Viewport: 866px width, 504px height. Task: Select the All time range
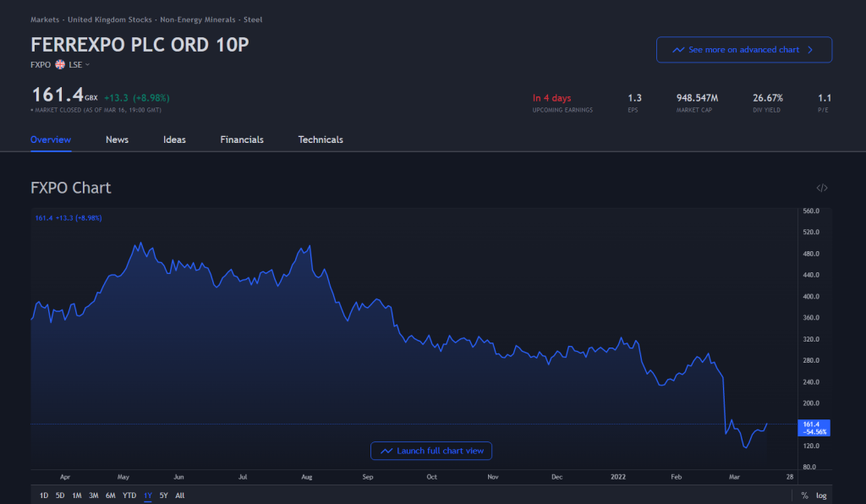tap(180, 496)
